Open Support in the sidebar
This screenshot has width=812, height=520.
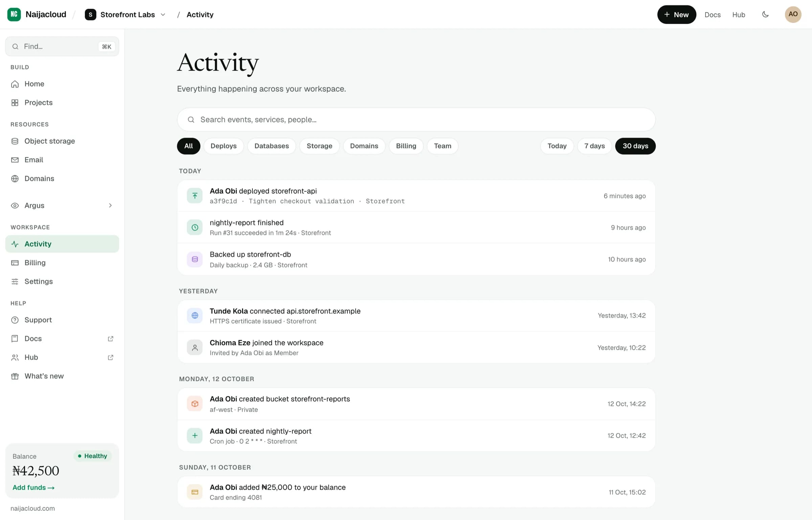(x=62, y=320)
